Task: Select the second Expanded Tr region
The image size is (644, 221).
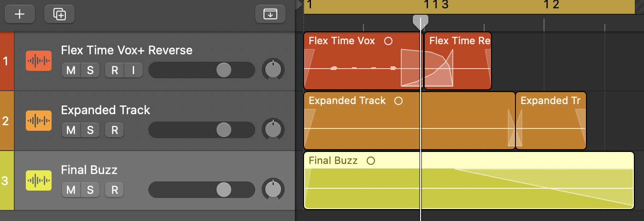Action: [x=551, y=121]
